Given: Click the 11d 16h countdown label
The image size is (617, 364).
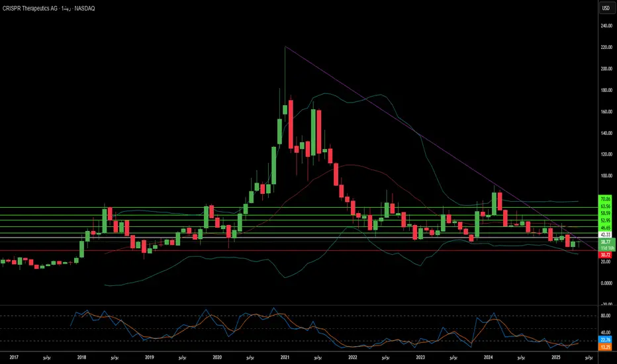Looking at the screenshot, I should pos(606,248).
